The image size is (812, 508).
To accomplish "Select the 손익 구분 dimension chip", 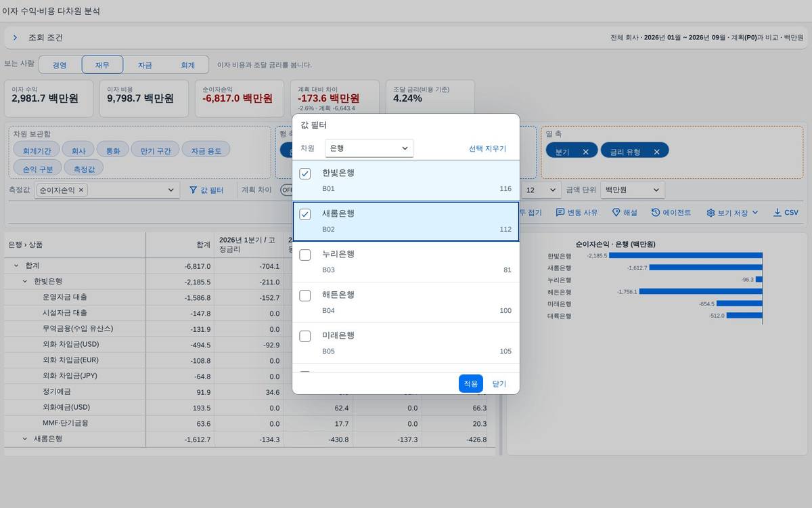I will coord(38,168).
